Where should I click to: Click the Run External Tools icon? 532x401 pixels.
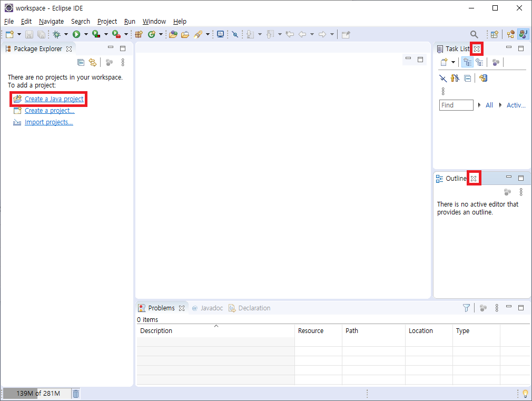(x=116, y=34)
